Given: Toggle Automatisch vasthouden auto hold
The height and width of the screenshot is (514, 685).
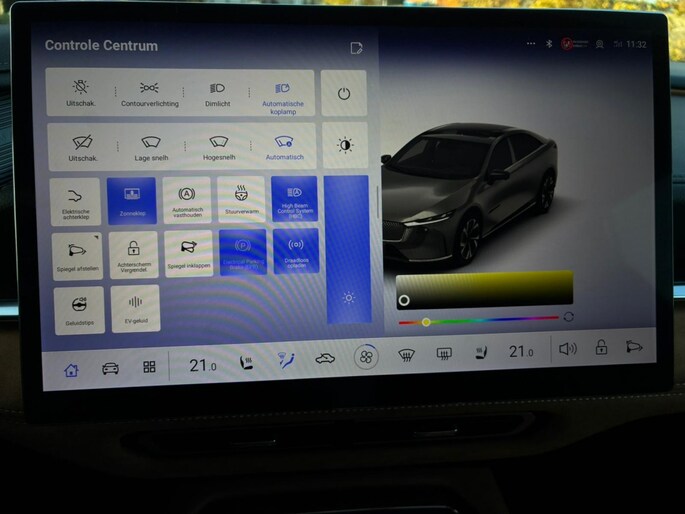Looking at the screenshot, I should [x=186, y=200].
